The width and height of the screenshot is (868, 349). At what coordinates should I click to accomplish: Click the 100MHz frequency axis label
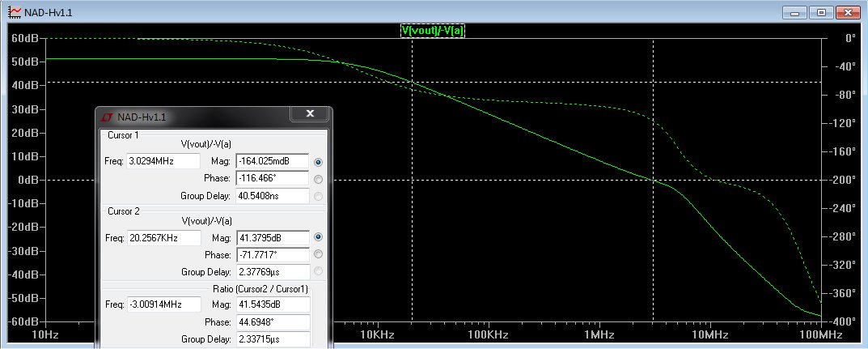point(819,335)
